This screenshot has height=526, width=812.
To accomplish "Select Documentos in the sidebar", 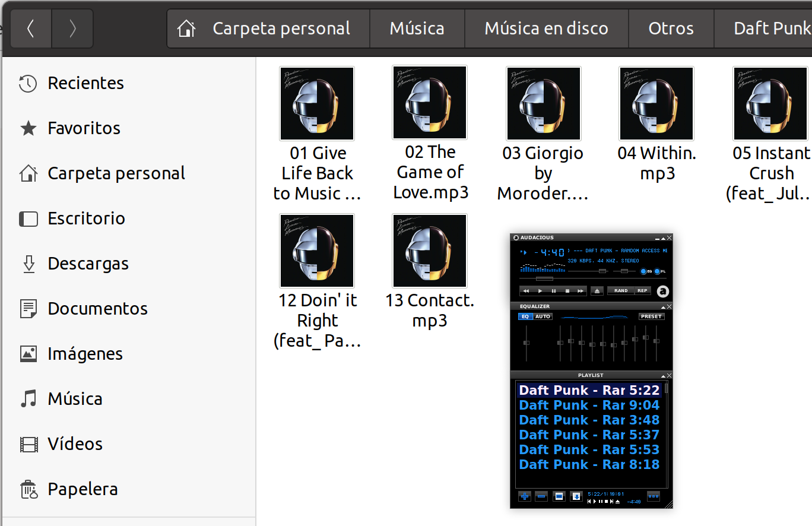I will (97, 309).
